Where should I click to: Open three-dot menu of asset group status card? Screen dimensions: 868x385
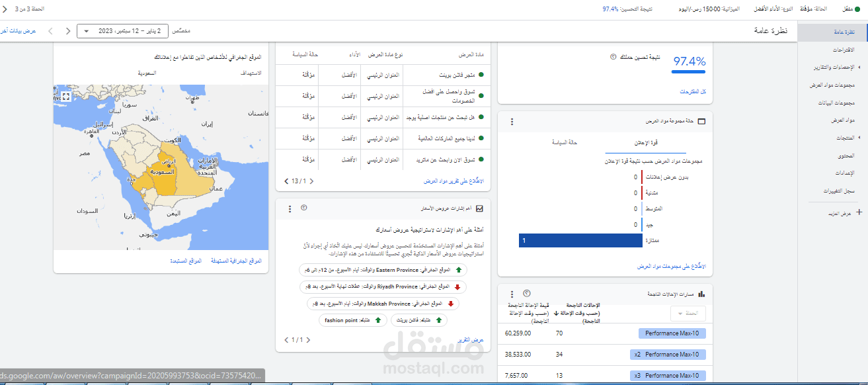(512, 122)
